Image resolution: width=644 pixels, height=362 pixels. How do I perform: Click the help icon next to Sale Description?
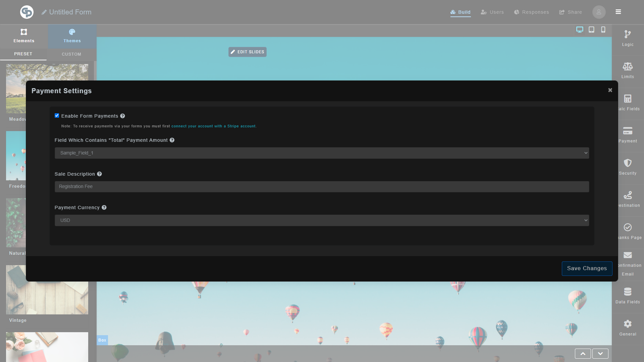[99, 174]
